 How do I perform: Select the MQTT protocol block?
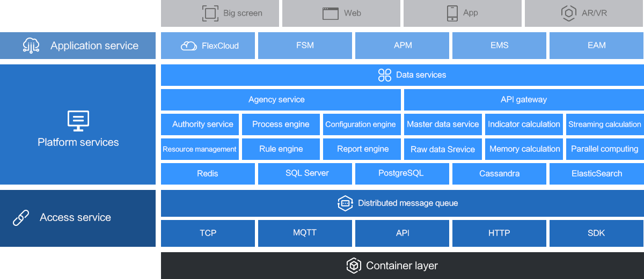point(305,233)
